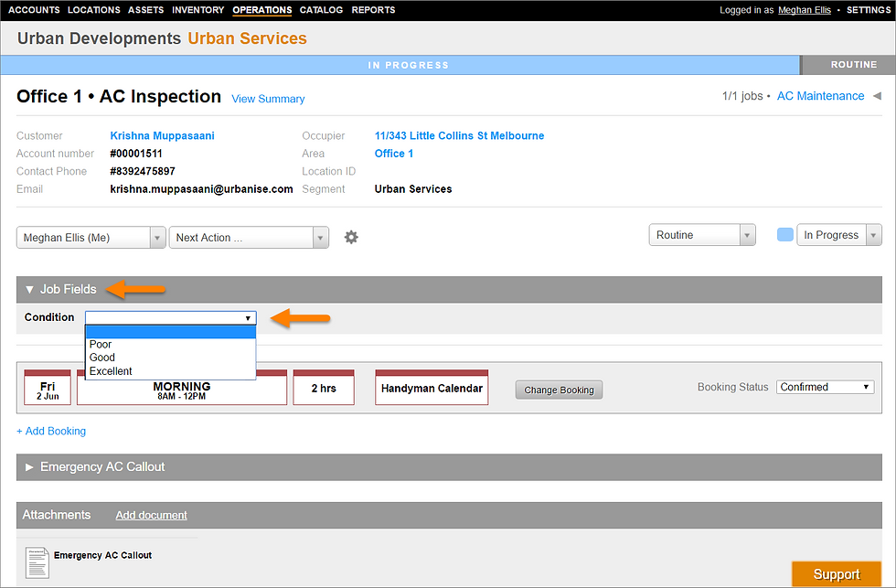Open the Routine priority dropdown
Screen dimensions: 896x588
[702, 235]
